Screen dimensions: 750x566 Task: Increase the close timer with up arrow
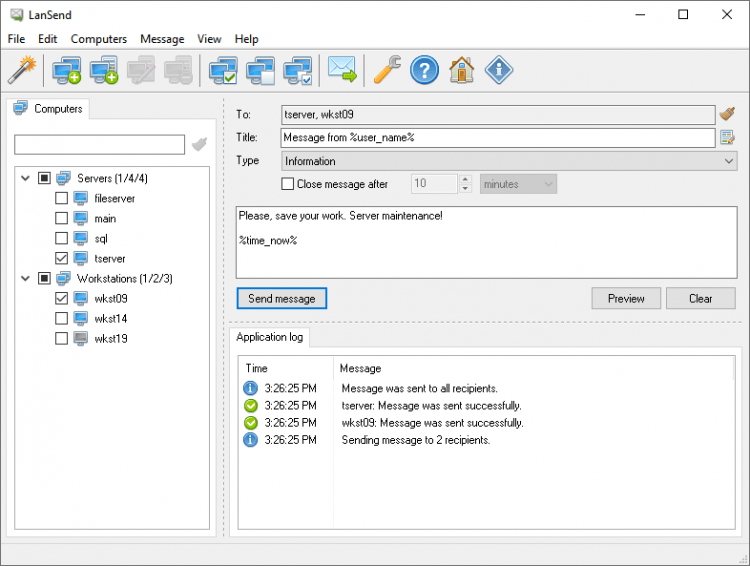point(465,179)
